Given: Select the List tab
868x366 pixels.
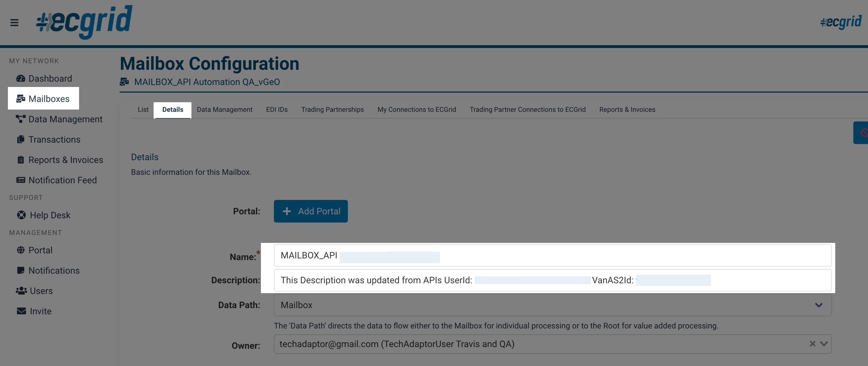Looking at the screenshot, I should (143, 109).
